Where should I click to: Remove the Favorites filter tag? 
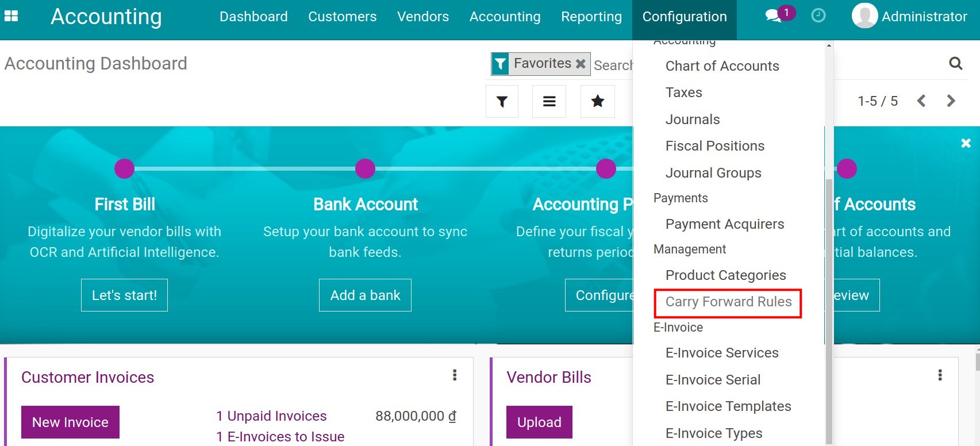[x=581, y=64]
